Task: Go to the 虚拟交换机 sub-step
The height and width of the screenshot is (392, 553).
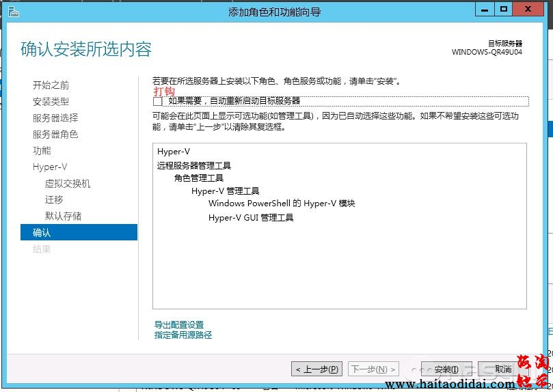Action: click(x=68, y=184)
